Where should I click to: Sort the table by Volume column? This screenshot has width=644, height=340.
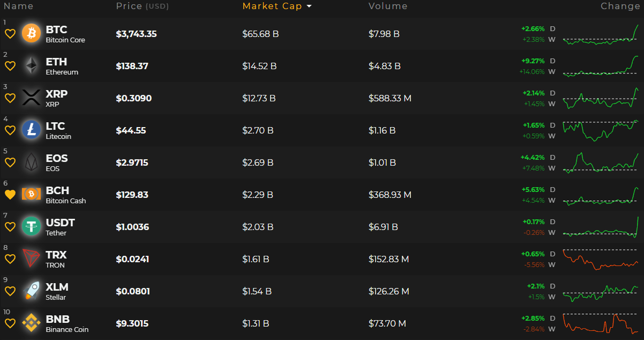[x=388, y=6]
